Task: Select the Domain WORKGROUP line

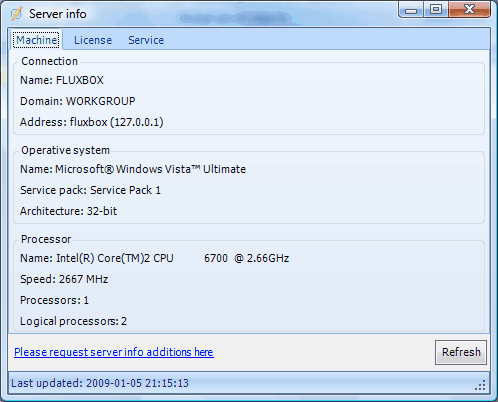Action: 78,101
